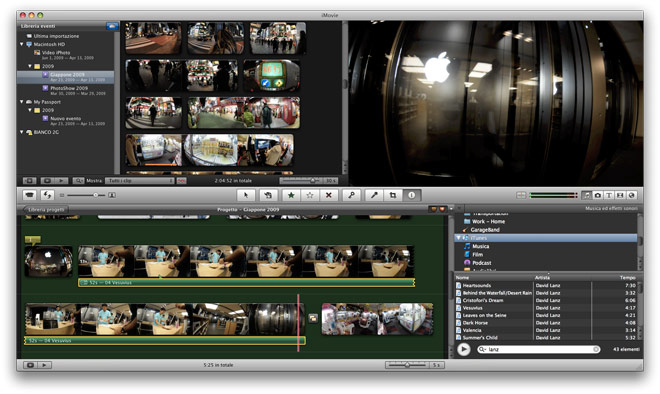Select the arrow selection tool
Screen dimensions: 660x394
click(x=246, y=195)
